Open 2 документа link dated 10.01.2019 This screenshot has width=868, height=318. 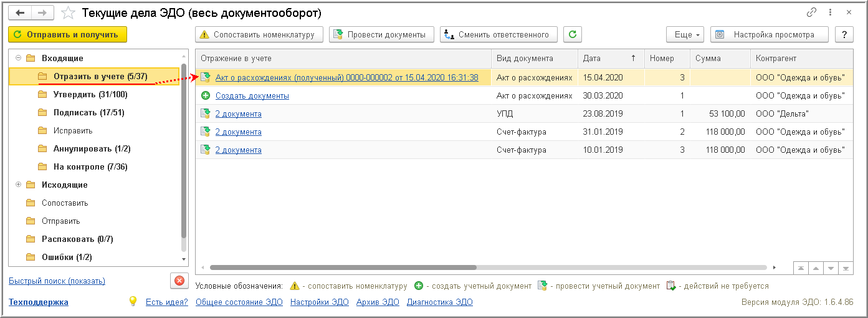[239, 150]
